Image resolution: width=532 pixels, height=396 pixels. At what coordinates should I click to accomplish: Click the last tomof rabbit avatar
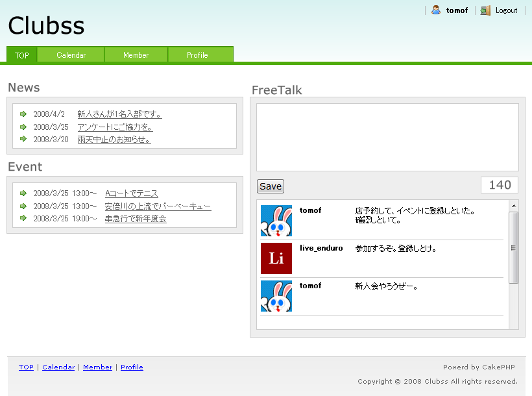click(276, 296)
